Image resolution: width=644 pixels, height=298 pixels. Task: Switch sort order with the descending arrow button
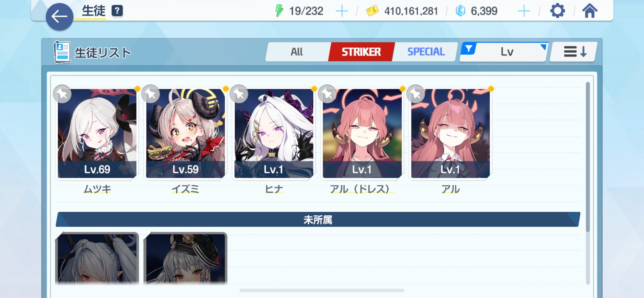click(x=574, y=52)
